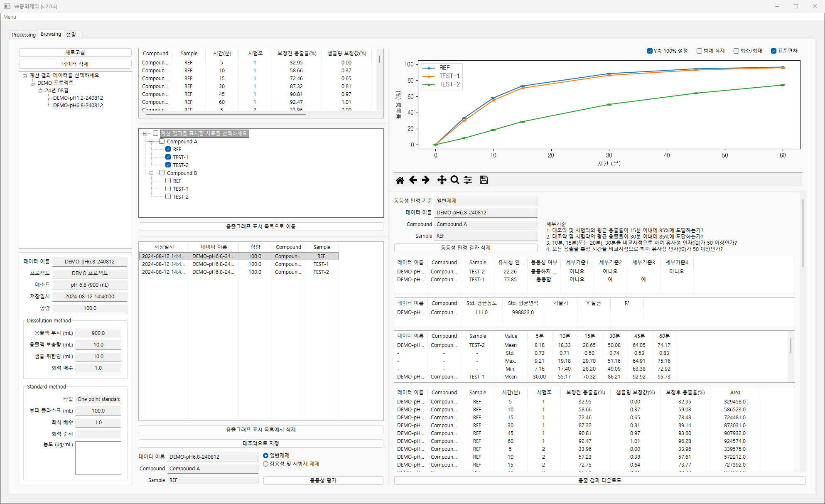Activate the zoom magnifier tool
This screenshot has width=825, height=504.
455,180
